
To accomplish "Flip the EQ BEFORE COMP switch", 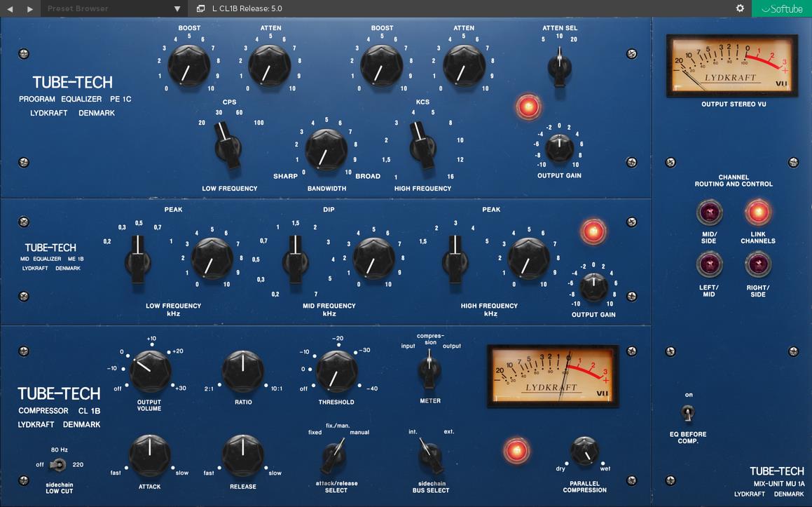I will (x=688, y=413).
